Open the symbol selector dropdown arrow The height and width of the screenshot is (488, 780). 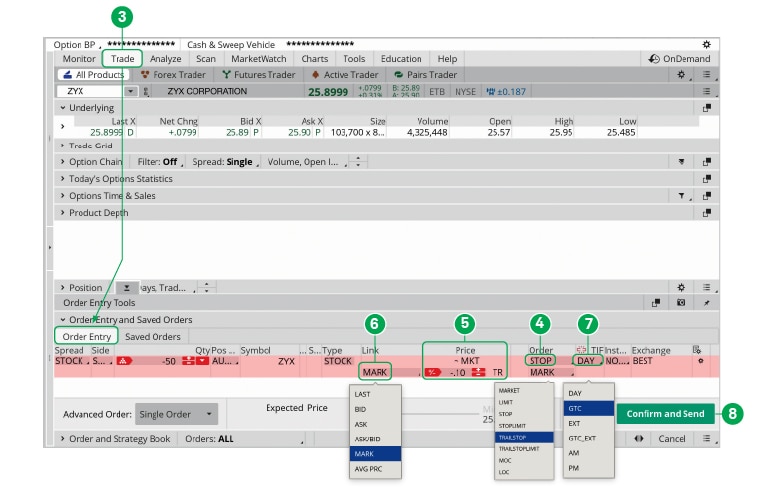130,92
